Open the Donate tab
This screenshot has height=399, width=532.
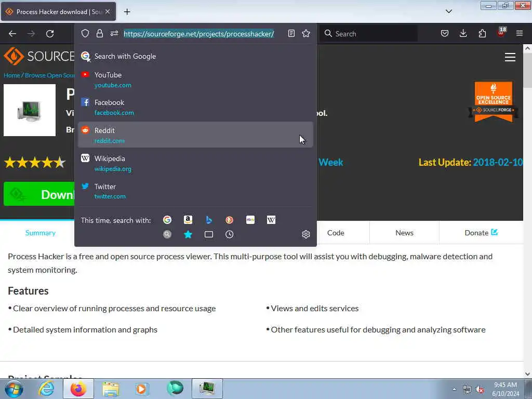pyautogui.click(x=481, y=233)
